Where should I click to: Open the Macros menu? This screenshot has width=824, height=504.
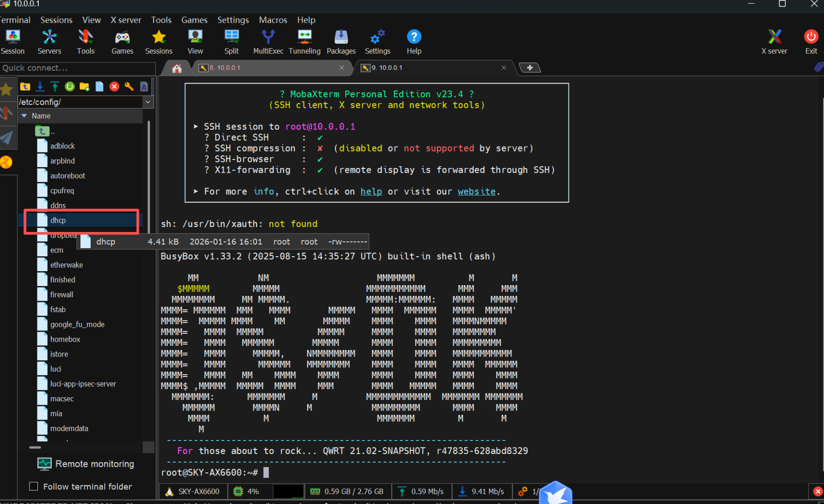tap(272, 20)
